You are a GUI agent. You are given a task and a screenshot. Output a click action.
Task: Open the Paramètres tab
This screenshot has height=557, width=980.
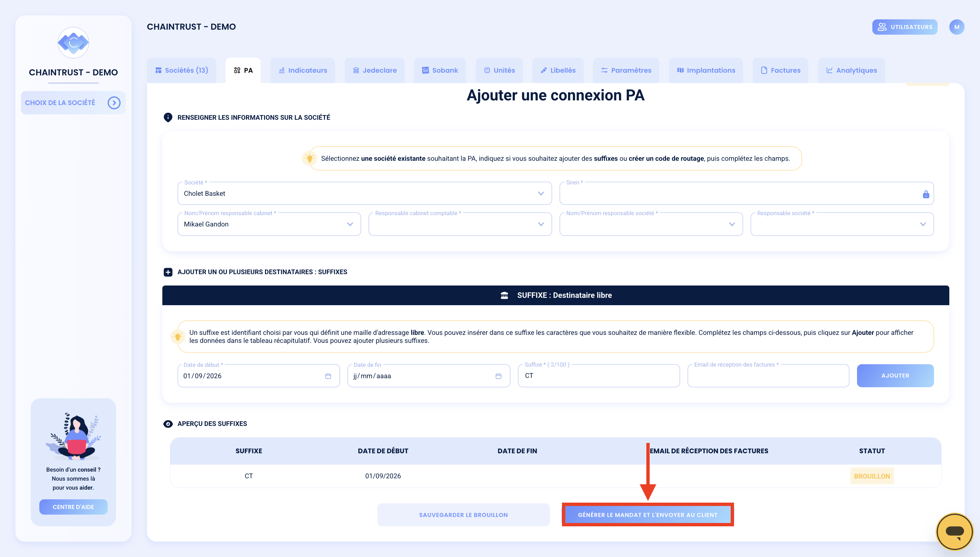coord(626,70)
